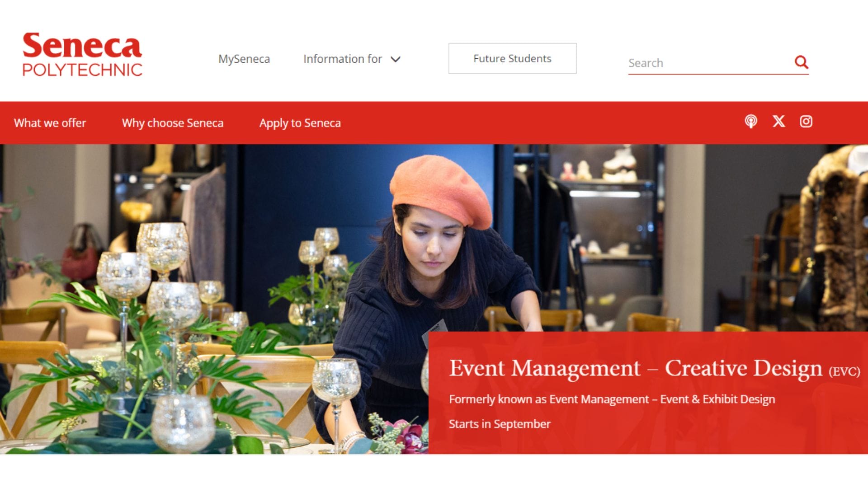Open the What we offer menu
The height and width of the screenshot is (488, 868).
tap(50, 123)
